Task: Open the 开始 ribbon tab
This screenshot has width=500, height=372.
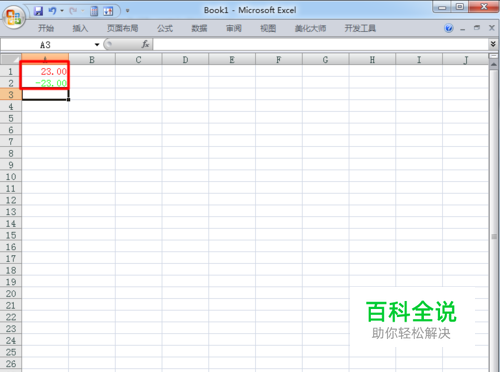Action: click(x=46, y=28)
